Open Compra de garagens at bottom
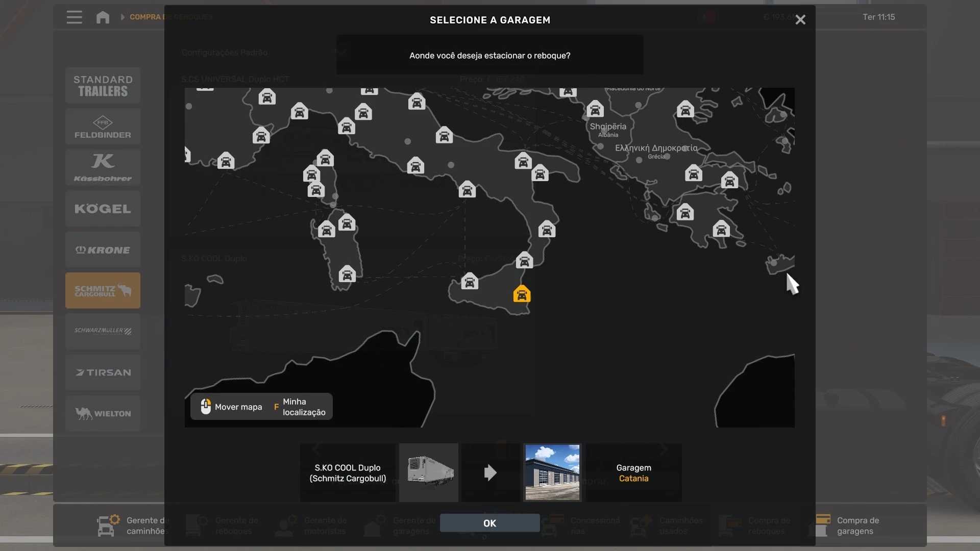 tap(857, 525)
